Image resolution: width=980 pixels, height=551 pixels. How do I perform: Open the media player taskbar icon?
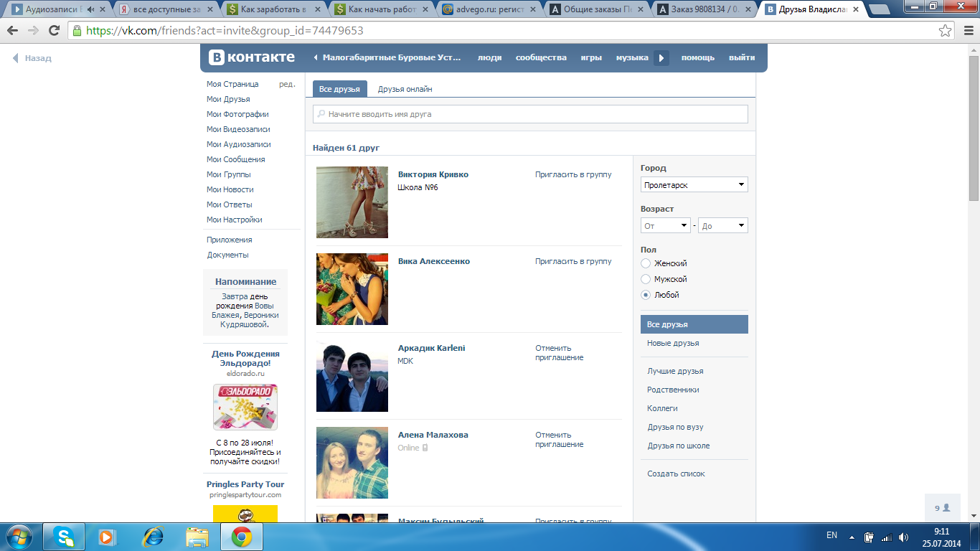pos(106,536)
